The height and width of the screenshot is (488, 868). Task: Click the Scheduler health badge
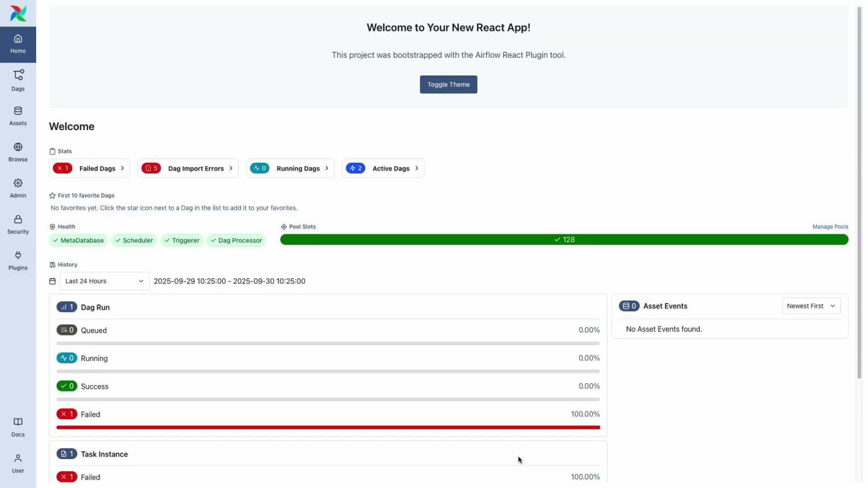click(134, 240)
